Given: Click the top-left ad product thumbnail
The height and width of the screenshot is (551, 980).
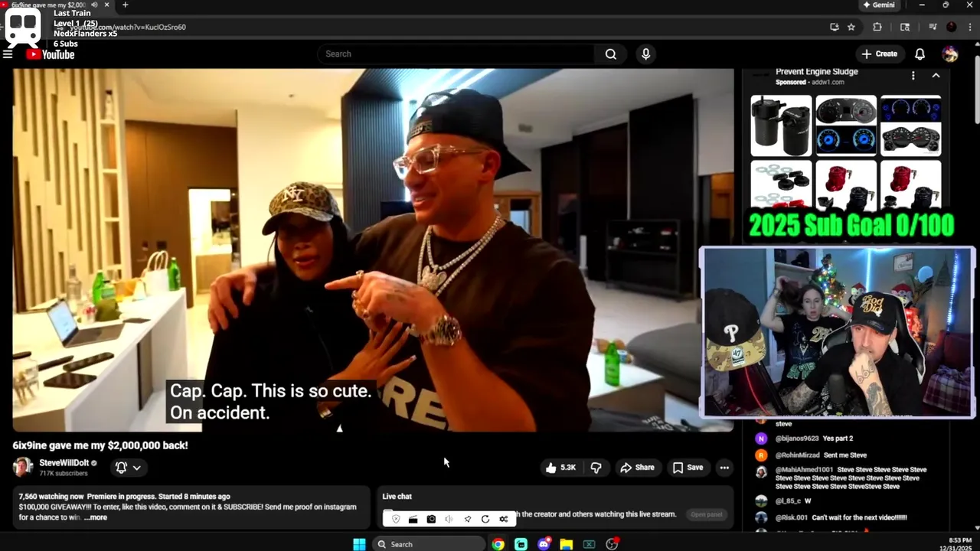Looking at the screenshot, I should 781,126.
